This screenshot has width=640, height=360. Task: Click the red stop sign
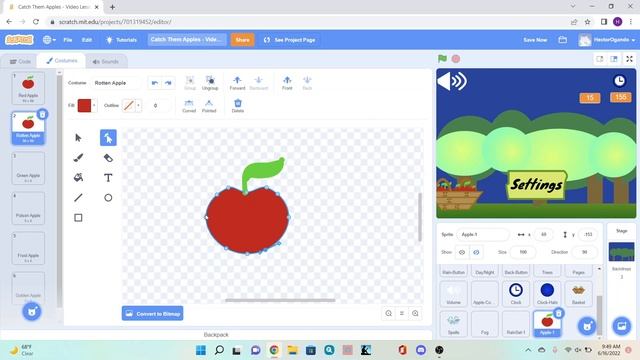coord(456,59)
